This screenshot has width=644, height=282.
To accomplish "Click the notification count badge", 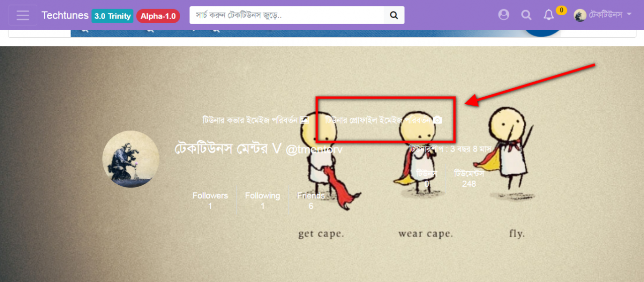I will click(561, 10).
